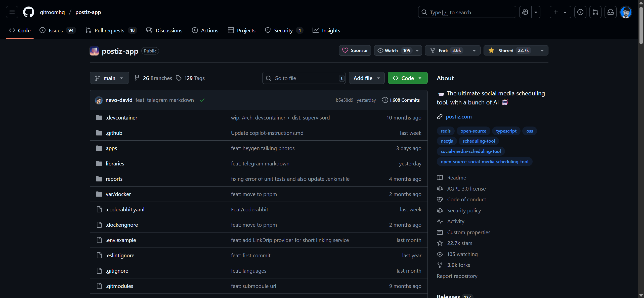Image resolution: width=644 pixels, height=298 pixels.
Task: Click the 105 watching count in About
Action: 462,254
